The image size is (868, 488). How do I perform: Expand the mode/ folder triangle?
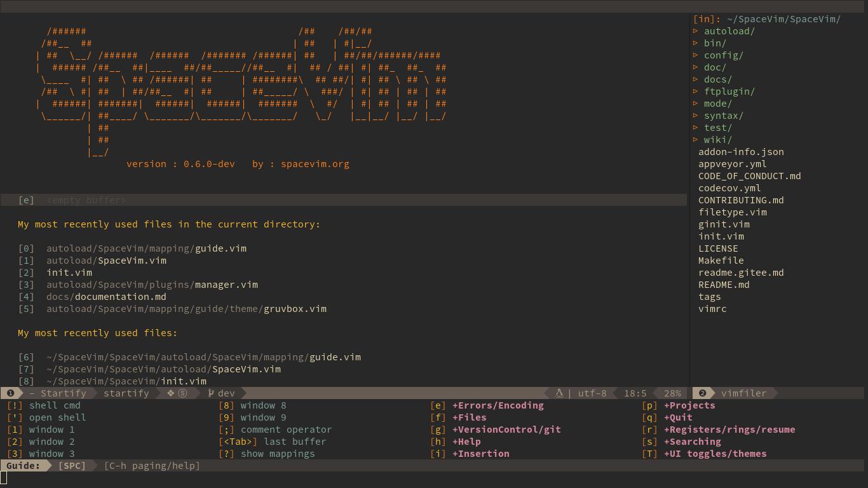click(696, 104)
